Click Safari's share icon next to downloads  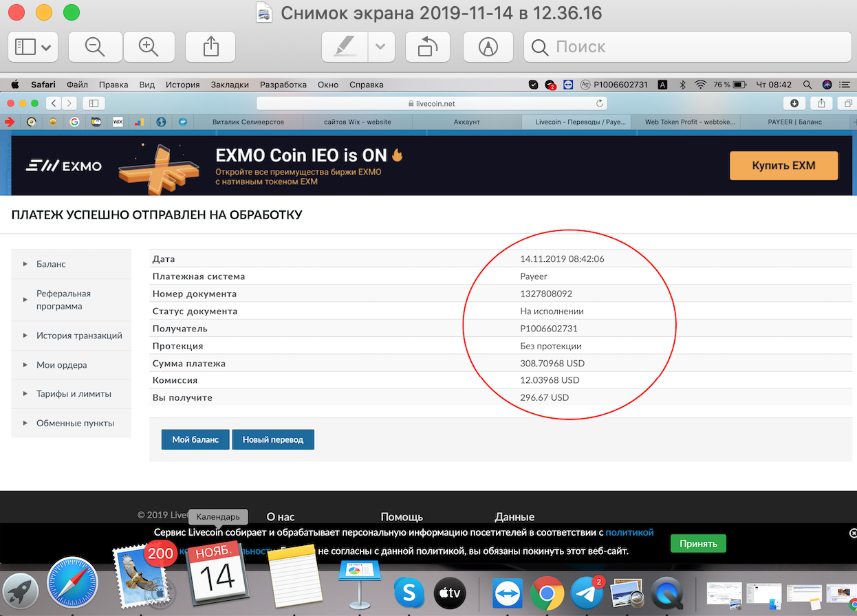click(x=821, y=103)
